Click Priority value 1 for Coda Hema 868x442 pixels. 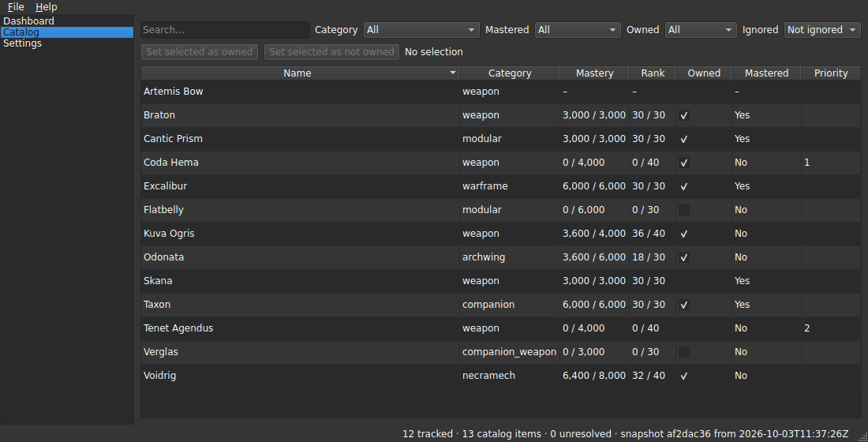pos(830,163)
